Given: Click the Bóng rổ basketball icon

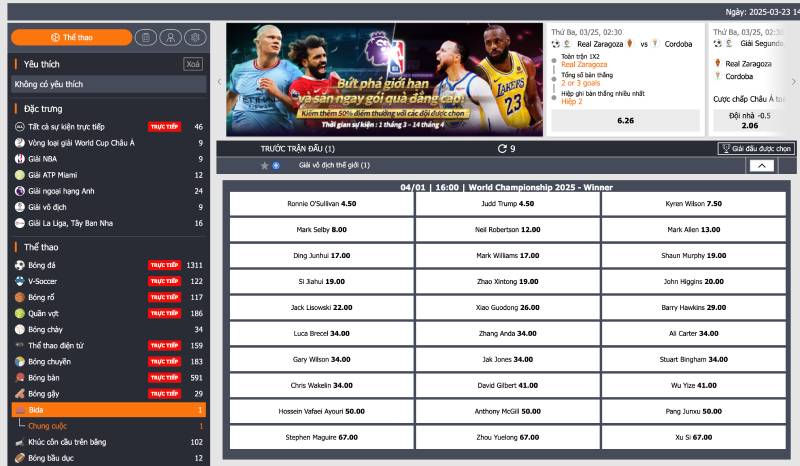Looking at the screenshot, I should click(20, 297).
